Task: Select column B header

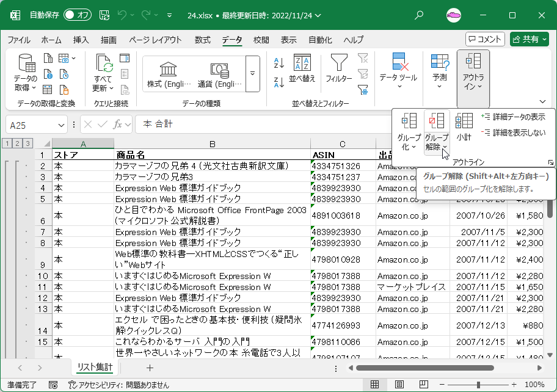Action: coord(212,144)
